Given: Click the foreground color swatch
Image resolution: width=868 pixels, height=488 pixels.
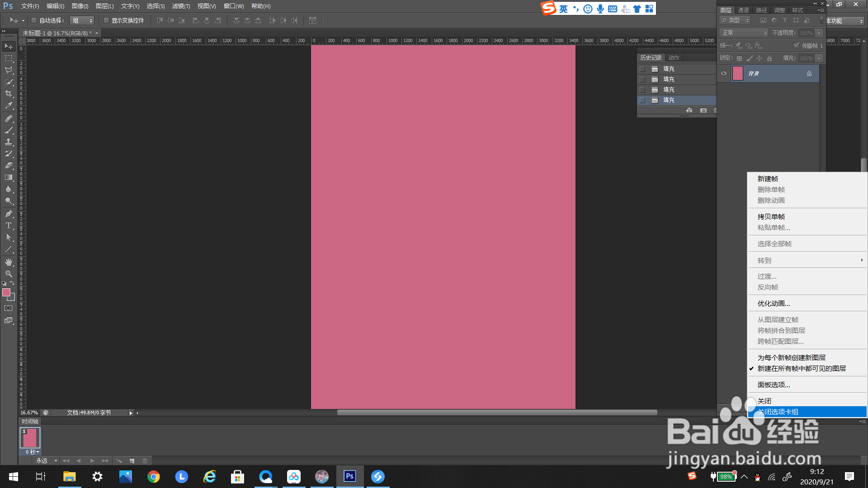Looking at the screenshot, I should click(6, 293).
